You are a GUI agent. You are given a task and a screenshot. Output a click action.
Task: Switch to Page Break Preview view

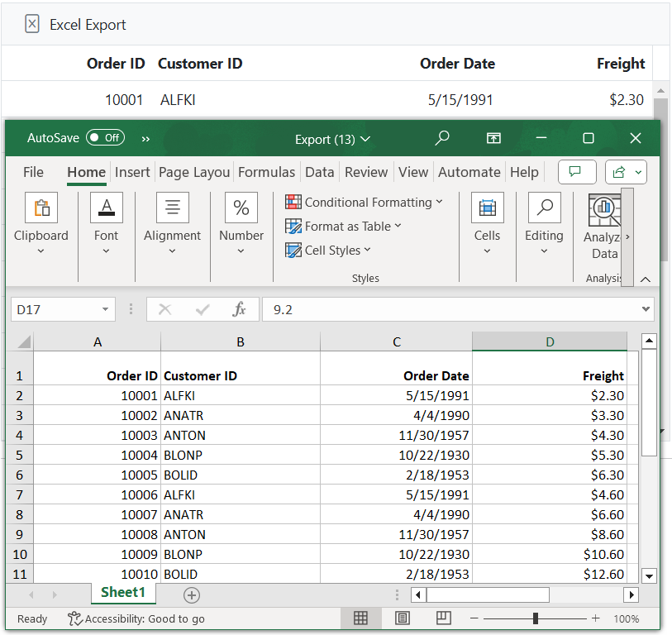(443, 618)
